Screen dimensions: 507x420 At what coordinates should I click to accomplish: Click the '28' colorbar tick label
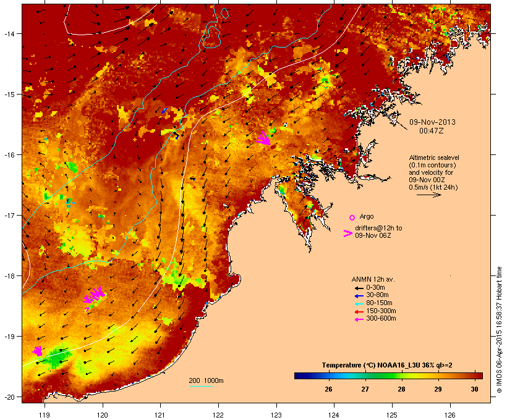click(401, 389)
